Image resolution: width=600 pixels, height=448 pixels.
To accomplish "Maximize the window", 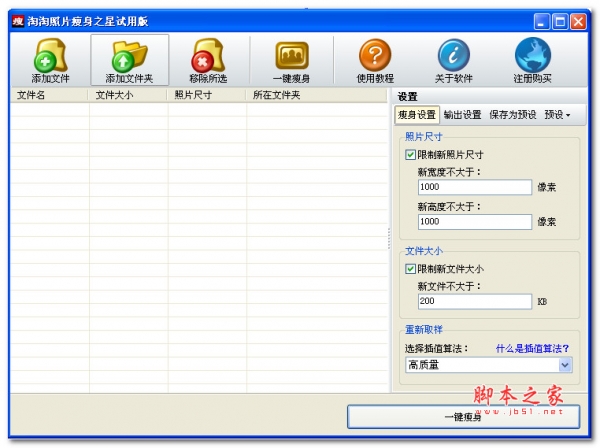I will 560,22.
